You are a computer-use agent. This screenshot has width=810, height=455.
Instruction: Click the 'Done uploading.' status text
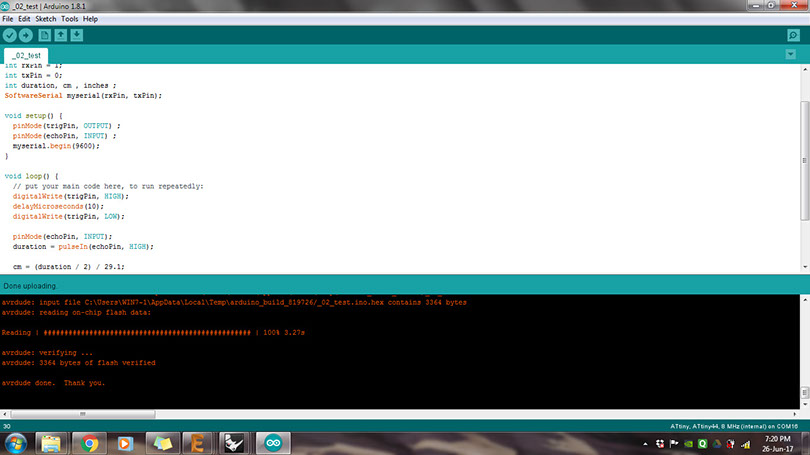tap(30, 286)
